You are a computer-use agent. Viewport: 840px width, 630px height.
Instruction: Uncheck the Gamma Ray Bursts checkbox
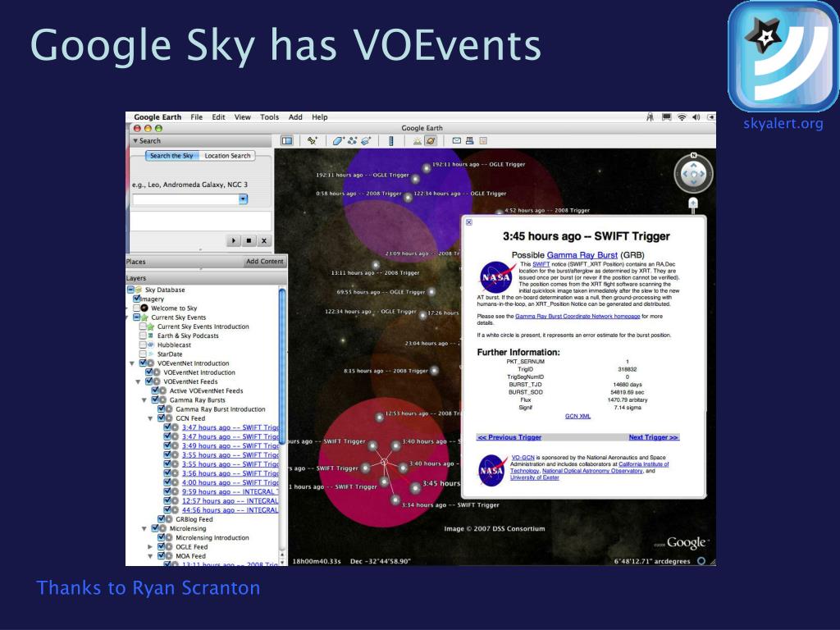coord(155,399)
